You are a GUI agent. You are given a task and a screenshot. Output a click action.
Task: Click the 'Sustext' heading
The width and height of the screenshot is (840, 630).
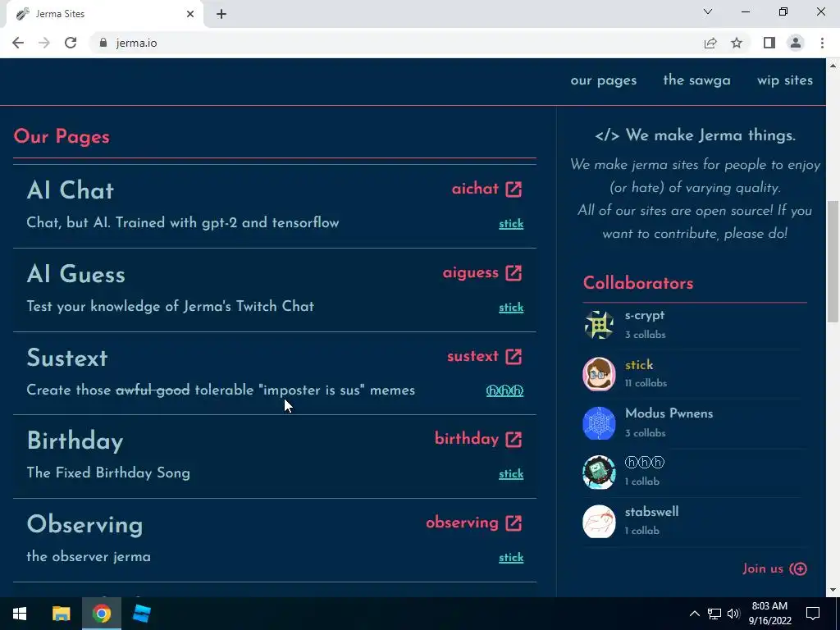click(67, 358)
